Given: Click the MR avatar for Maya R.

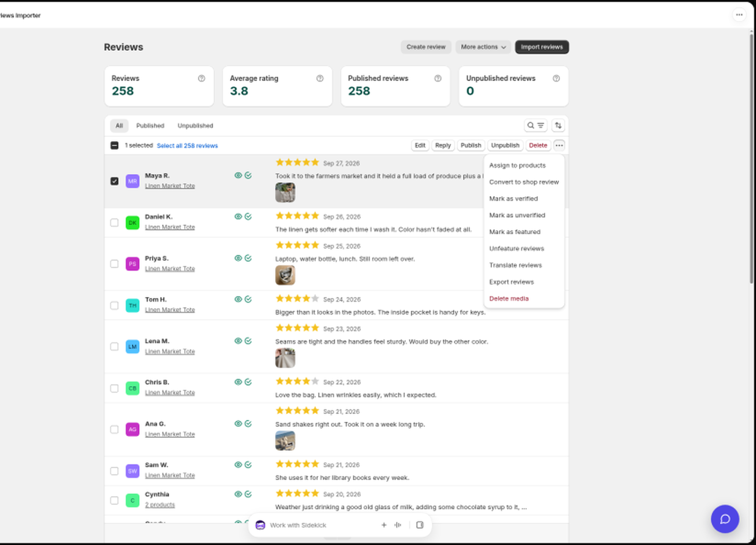Looking at the screenshot, I should [x=133, y=181].
